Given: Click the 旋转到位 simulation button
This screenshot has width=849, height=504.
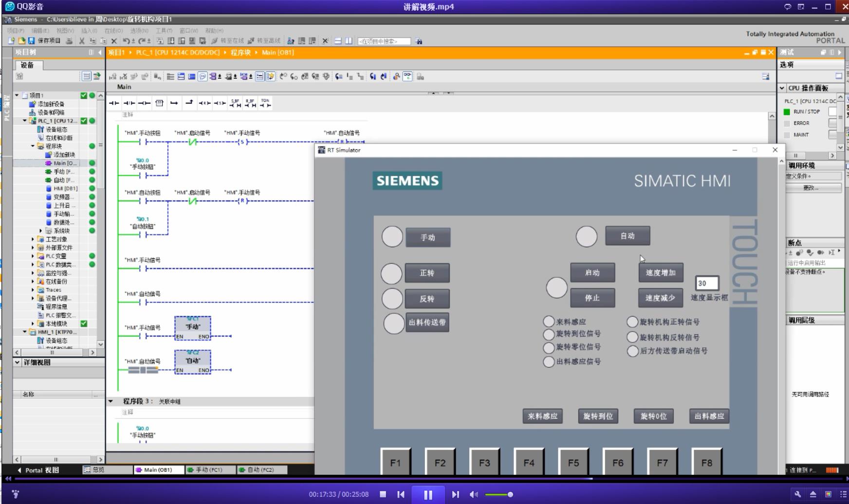Looking at the screenshot, I should [x=598, y=416].
